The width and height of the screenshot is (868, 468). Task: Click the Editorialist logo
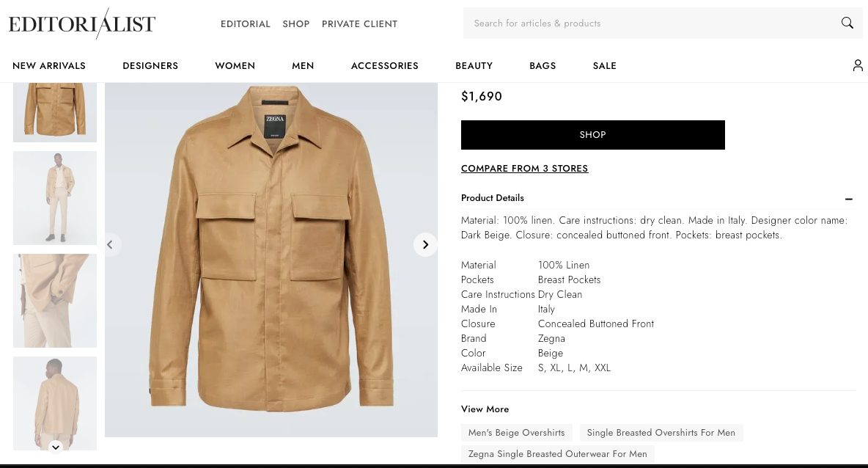81,23
